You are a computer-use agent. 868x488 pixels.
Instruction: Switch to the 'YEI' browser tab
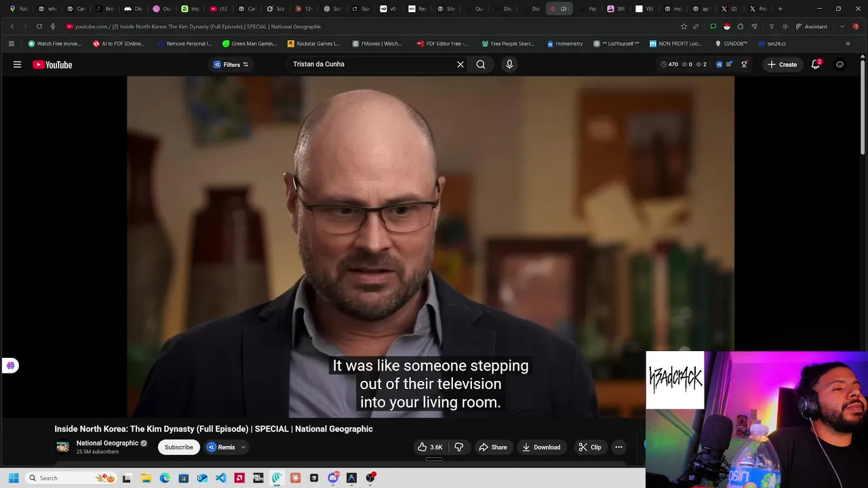pos(644,9)
